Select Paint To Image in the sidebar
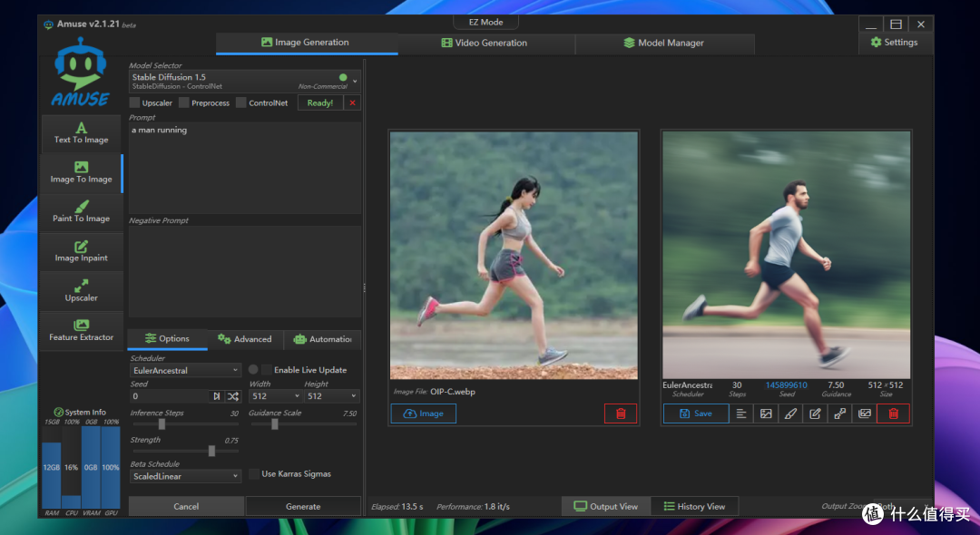The image size is (980, 535). (82, 212)
